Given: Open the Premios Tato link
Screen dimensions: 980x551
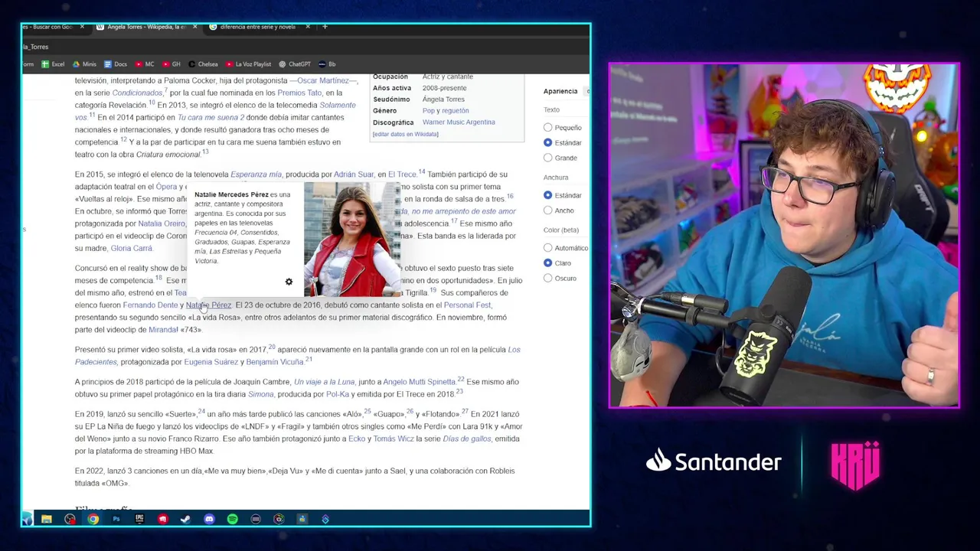Looking at the screenshot, I should pyautogui.click(x=299, y=93).
